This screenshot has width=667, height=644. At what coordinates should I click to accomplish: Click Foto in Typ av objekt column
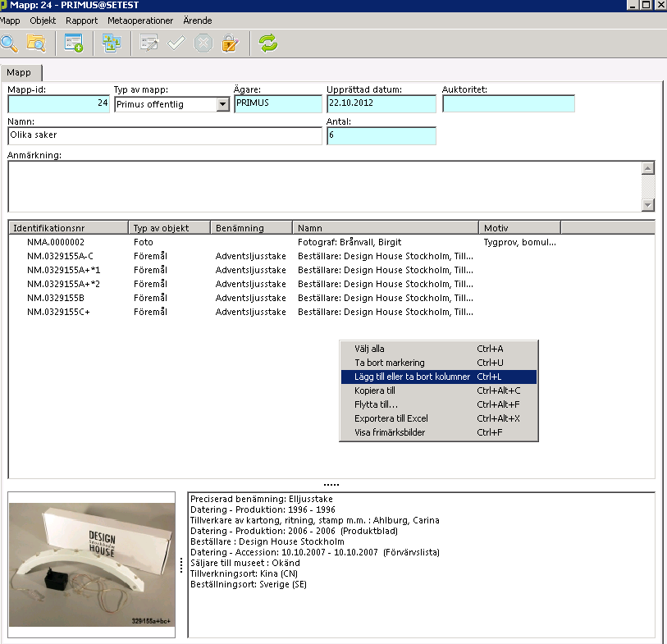pos(144,242)
